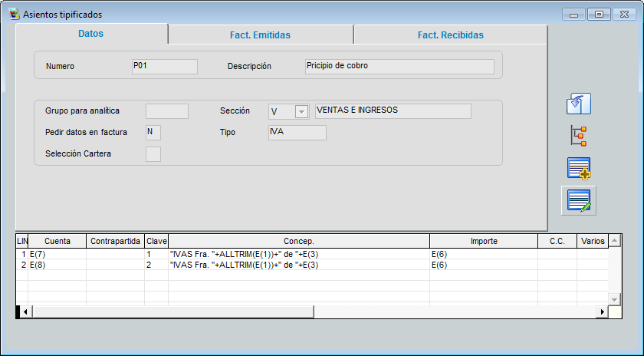This screenshot has width=644, height=356.
Task: Switch to the Fact. Recibidas tab
Action: [x=450, y=35]
